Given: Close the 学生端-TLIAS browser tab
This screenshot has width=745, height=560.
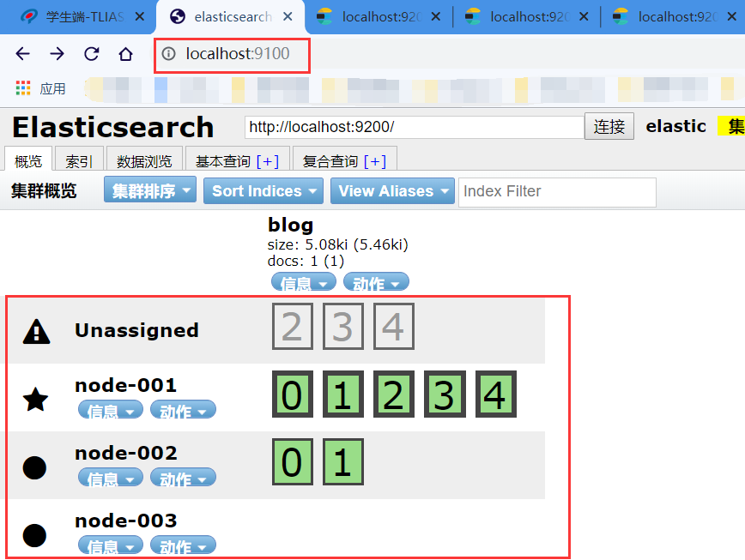Looking at the screenshot, I should 139,16.
